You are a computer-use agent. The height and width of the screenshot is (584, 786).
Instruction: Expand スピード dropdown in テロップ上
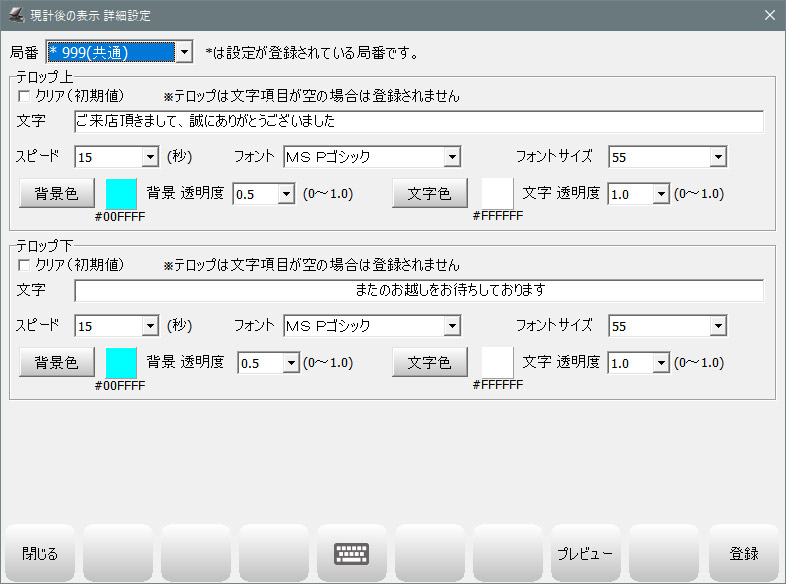pyautogui.click(x=150, y=157)
